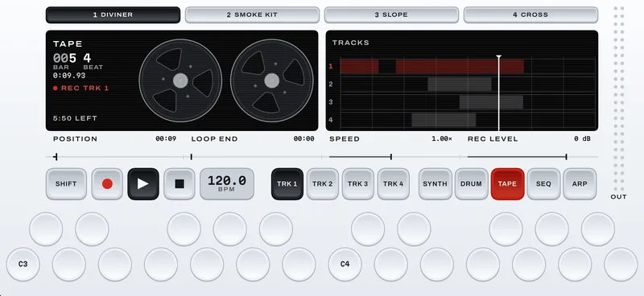This screenshot has height=296, width=644.
Task: Switch to DRUM mode
Action: pos(471,184)
